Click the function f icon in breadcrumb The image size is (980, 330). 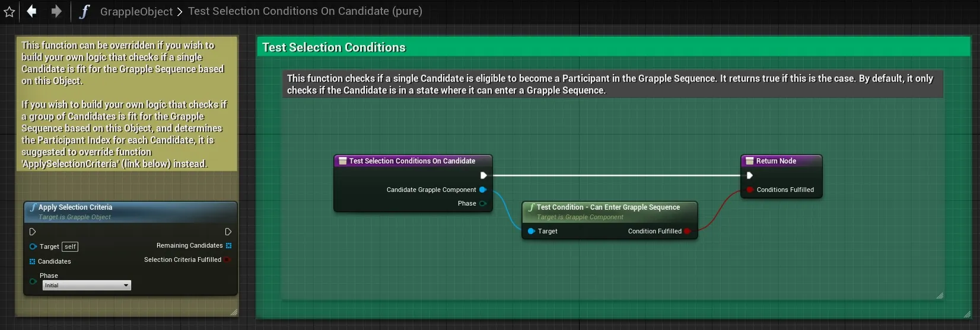pos(84,11)
